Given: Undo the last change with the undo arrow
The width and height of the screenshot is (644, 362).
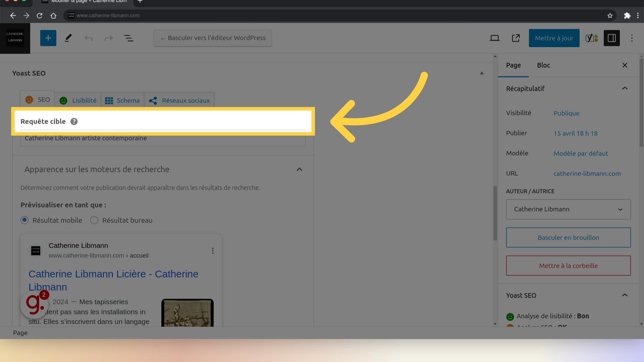Looking at the screenshot, I should pyautogui.click(x=89, y=38).
